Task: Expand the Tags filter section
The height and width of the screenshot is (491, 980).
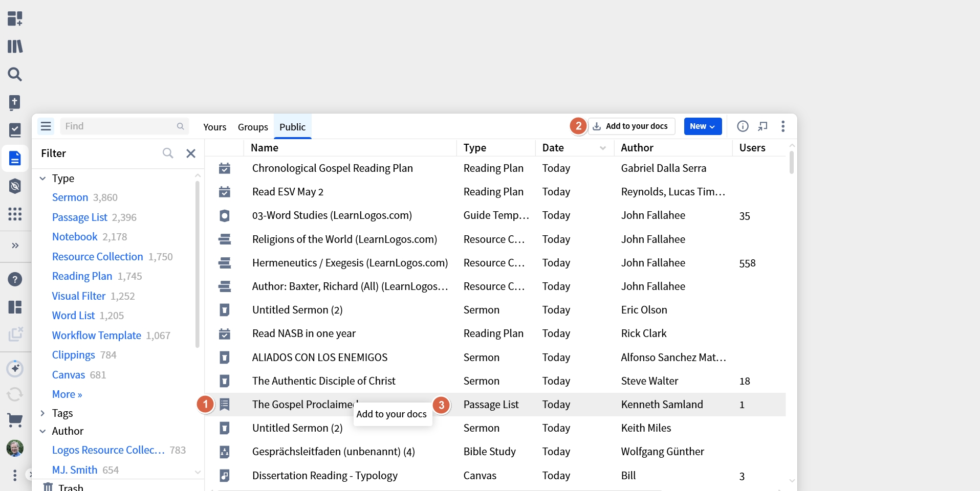Action: 43,413
